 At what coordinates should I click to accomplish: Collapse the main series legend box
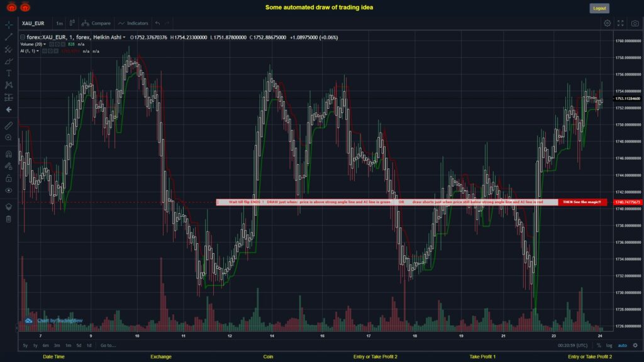point(23,37)
